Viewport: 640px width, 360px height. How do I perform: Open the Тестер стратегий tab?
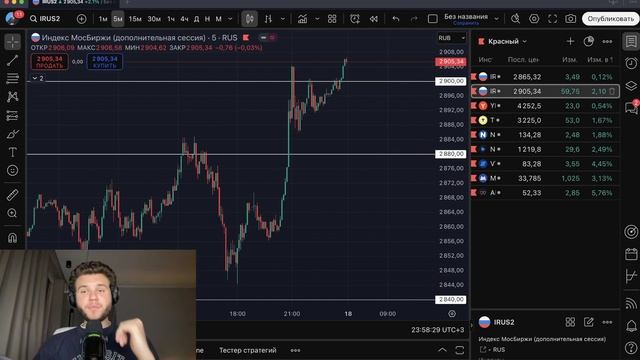click(x=247, y=350)
